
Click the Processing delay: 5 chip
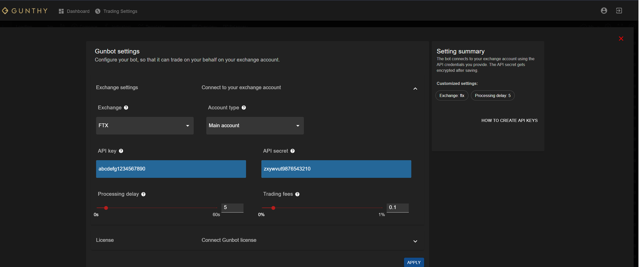pos(493,95)
